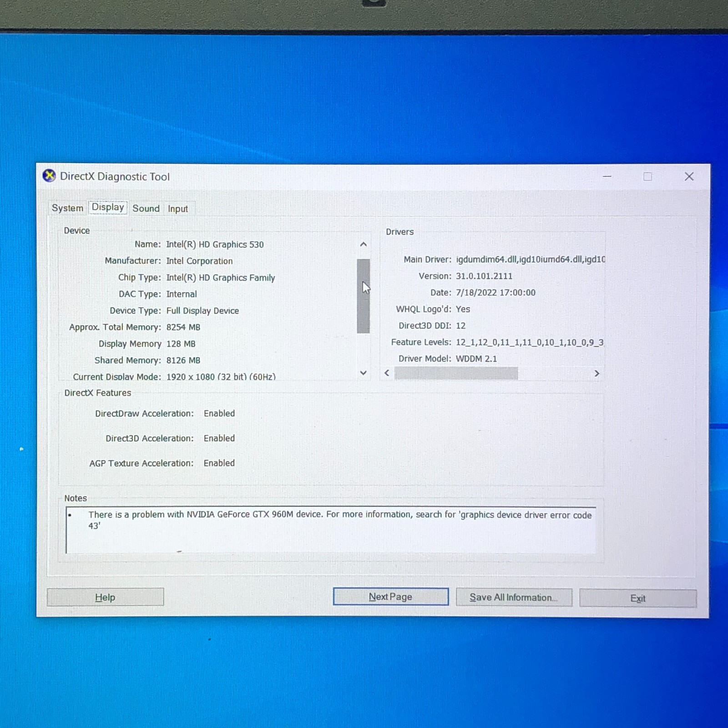Select the Display tab
The image size is (728, 728).
108,207
